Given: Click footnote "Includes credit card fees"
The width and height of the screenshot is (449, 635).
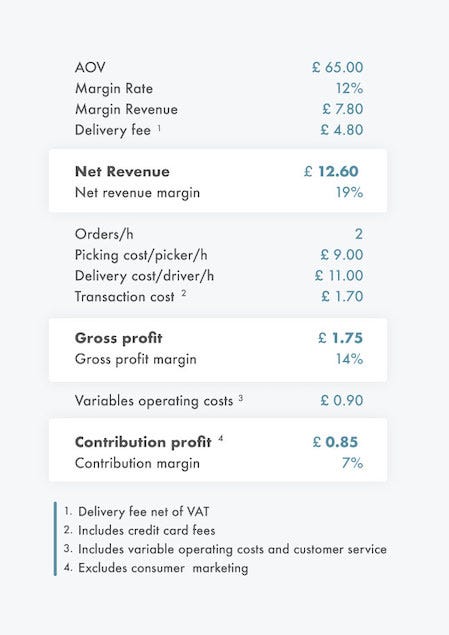Looking at the screenshot, I should (x=147, y=531).
